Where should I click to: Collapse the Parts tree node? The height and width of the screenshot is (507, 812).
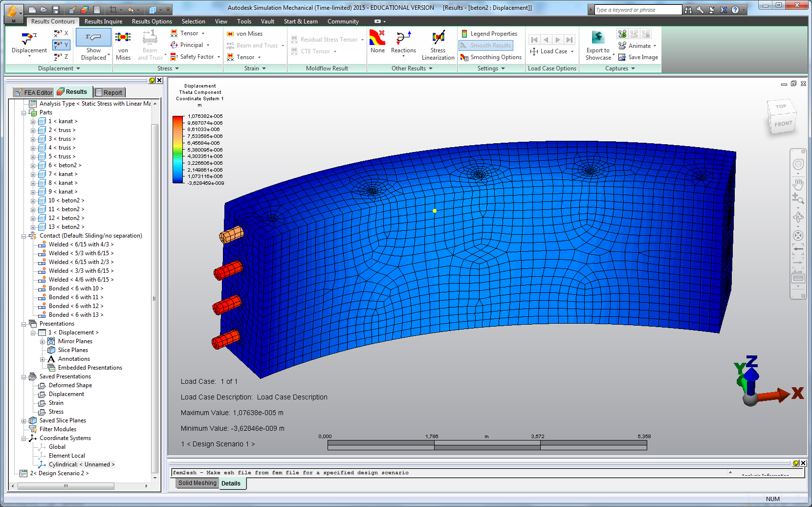pos(23,113)
